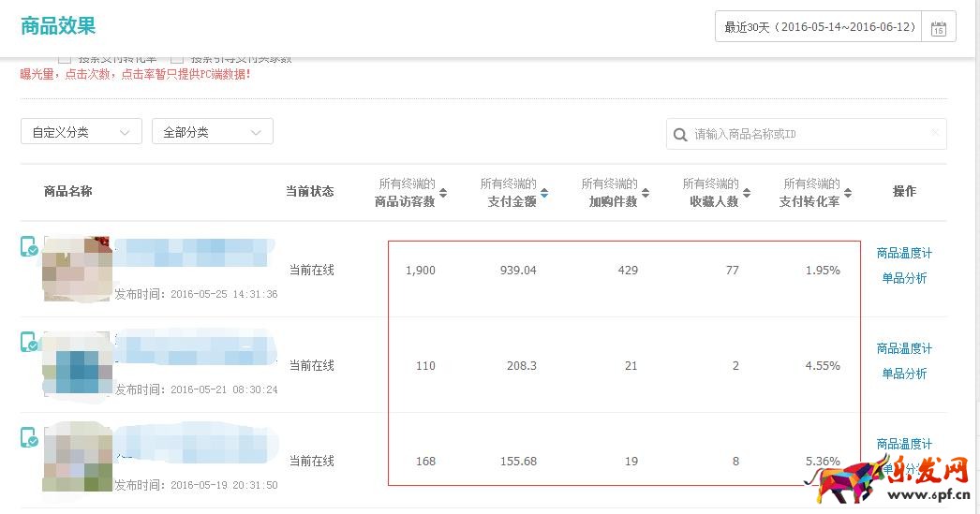Open 商品温度计 for the first product
Viewport: 980px width, 514px height.
(904, 254)
